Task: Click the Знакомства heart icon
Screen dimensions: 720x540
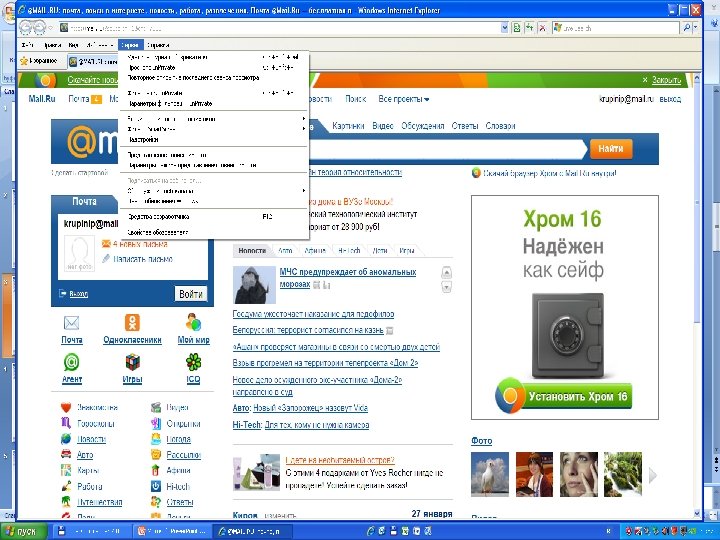Action: [x=66, y=407]
